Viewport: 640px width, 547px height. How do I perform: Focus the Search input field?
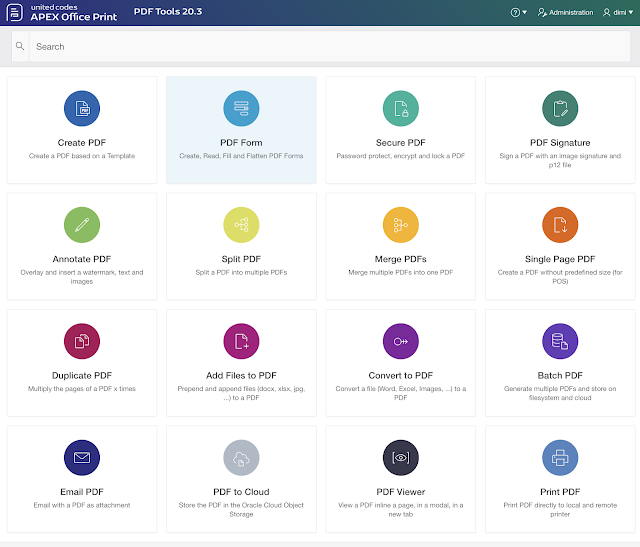coord(330,47)
